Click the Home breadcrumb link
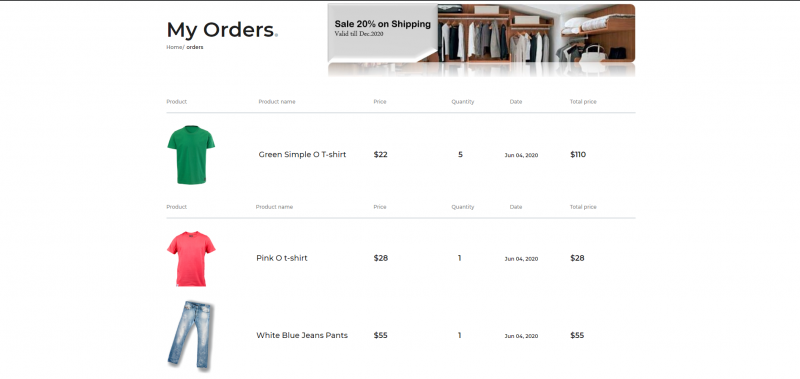Image resolution: width=800 pixels, height=379 pixels. click(x=174, y=47)
